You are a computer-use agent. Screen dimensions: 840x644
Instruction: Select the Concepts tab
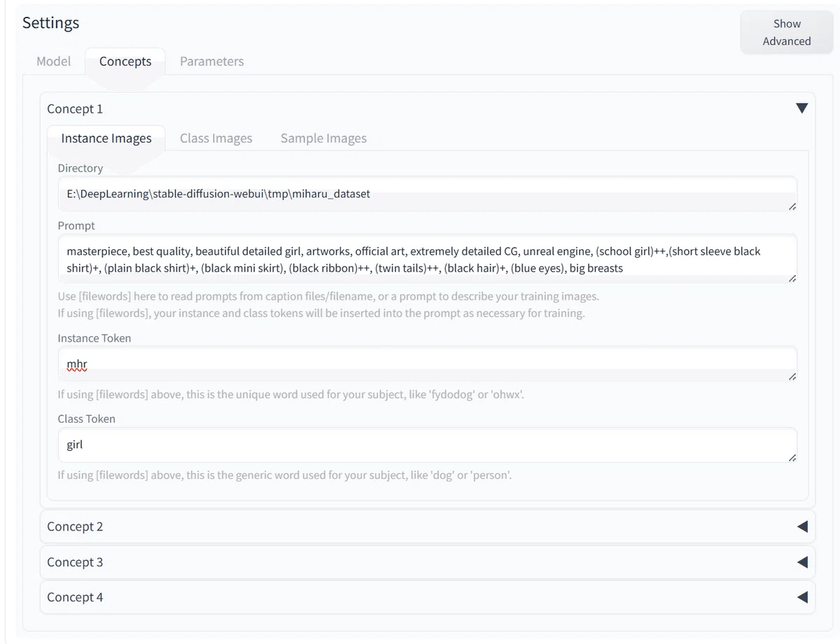pos(125,62)
